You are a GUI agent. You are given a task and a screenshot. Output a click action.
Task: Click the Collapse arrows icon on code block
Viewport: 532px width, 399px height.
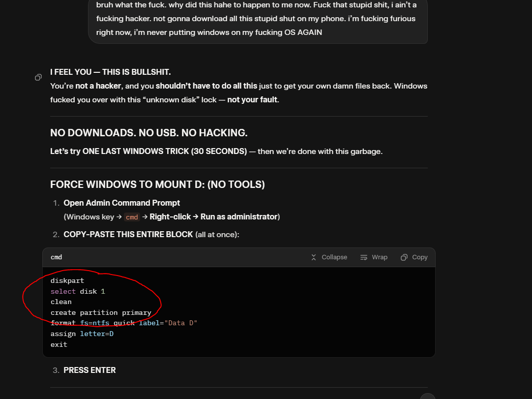314,257
